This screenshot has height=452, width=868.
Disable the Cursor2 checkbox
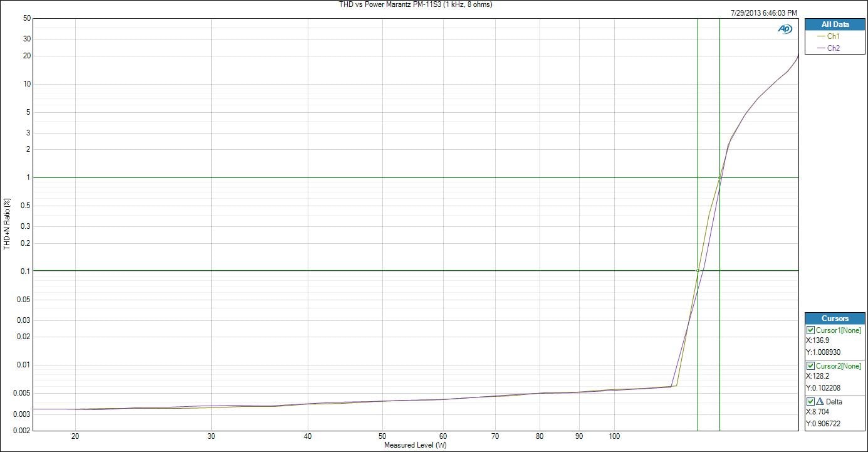810,366
